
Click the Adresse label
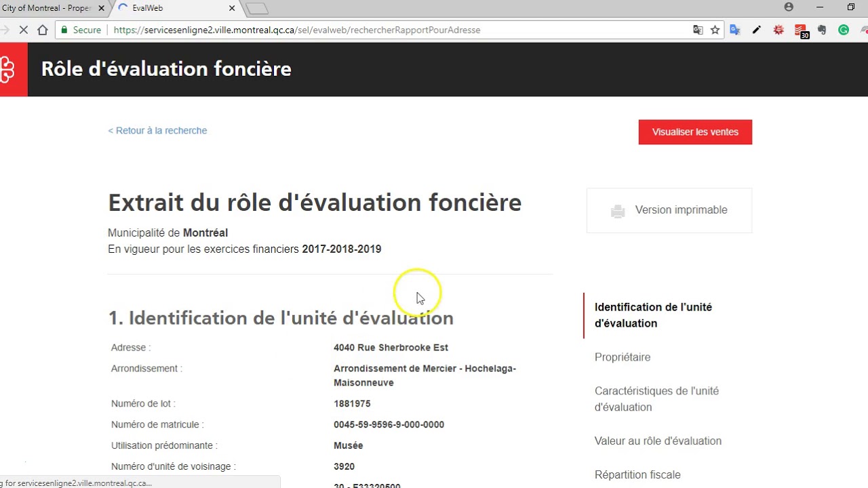point(131,348)
